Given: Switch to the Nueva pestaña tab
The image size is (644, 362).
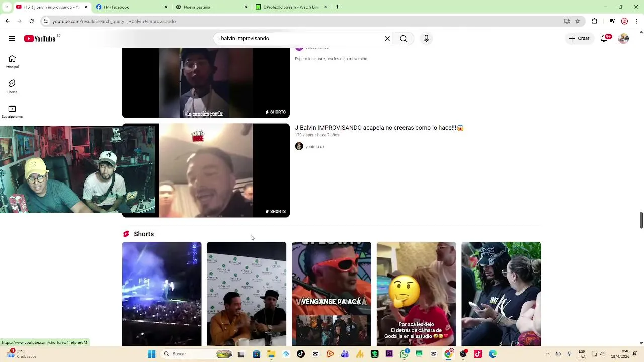Looking at the screenshot, I should pos(211,7).
